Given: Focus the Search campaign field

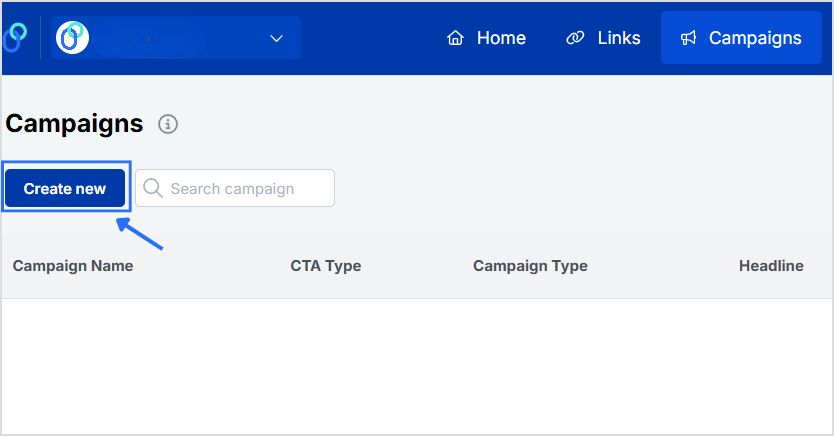Looking at the screenshot, I should 235,188.
